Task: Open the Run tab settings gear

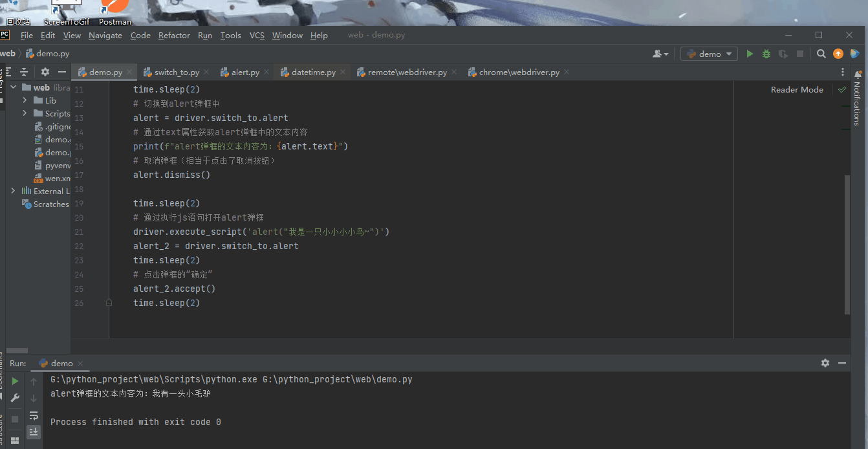Action: 825,363
